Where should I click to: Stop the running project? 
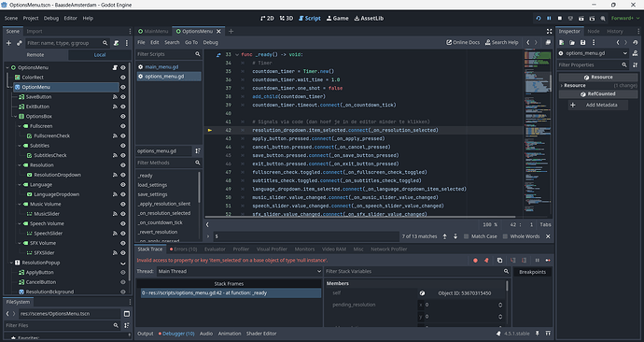(x=559, y=18)
